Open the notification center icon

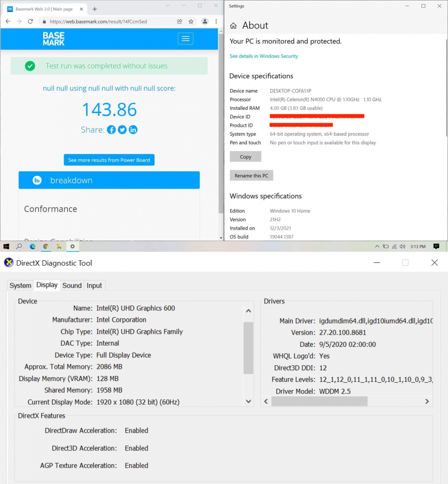click(436, 246)
